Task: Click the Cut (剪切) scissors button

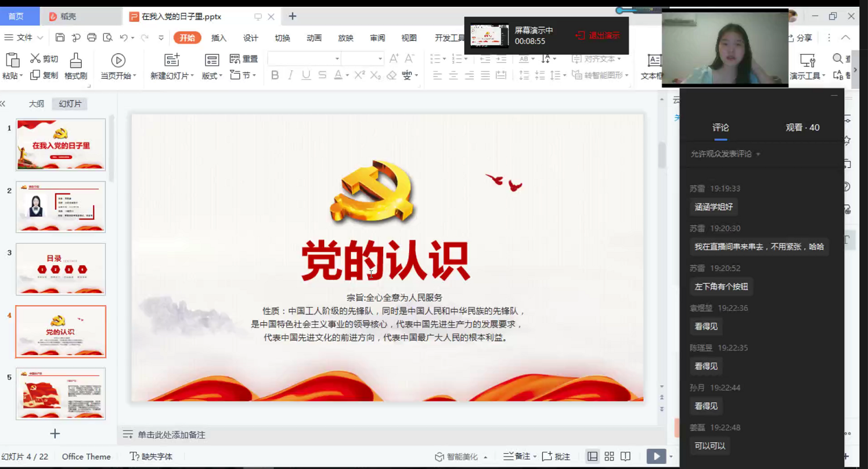Action: [44, 58]
